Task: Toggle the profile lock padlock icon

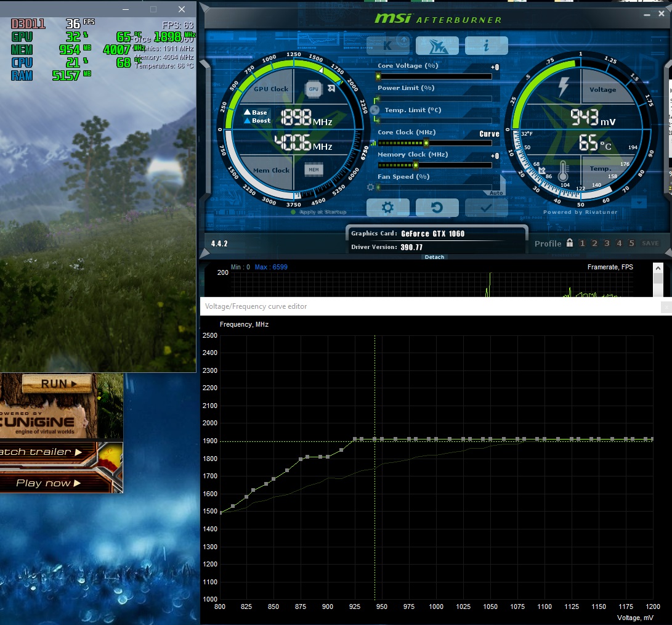Action: [570, 243]
